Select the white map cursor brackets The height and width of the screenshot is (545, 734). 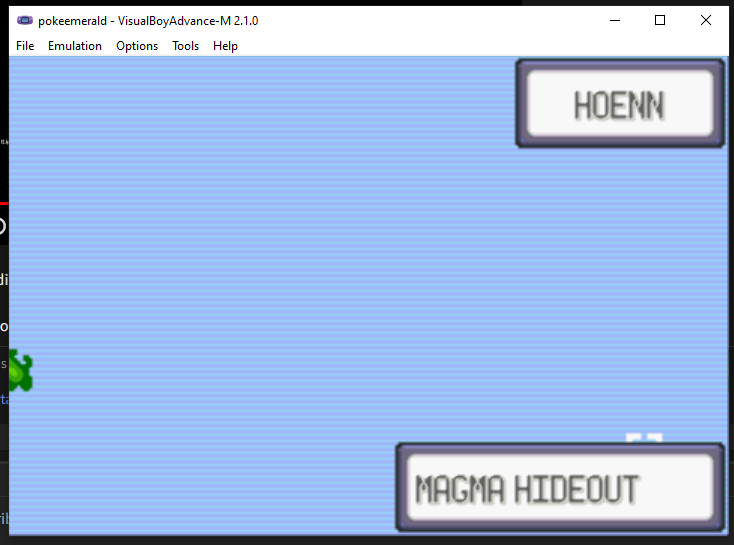[x=644, y=439]
